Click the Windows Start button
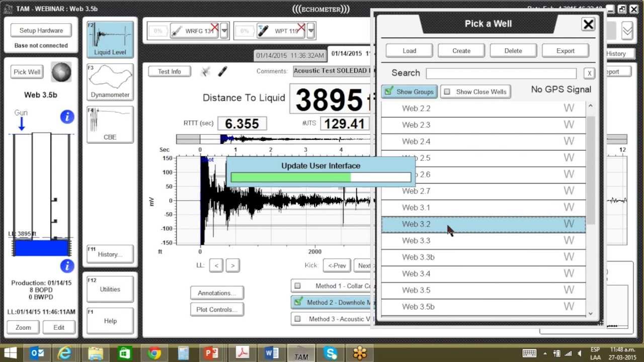This screenshot has width=644, height=362. tap(10, 353)
